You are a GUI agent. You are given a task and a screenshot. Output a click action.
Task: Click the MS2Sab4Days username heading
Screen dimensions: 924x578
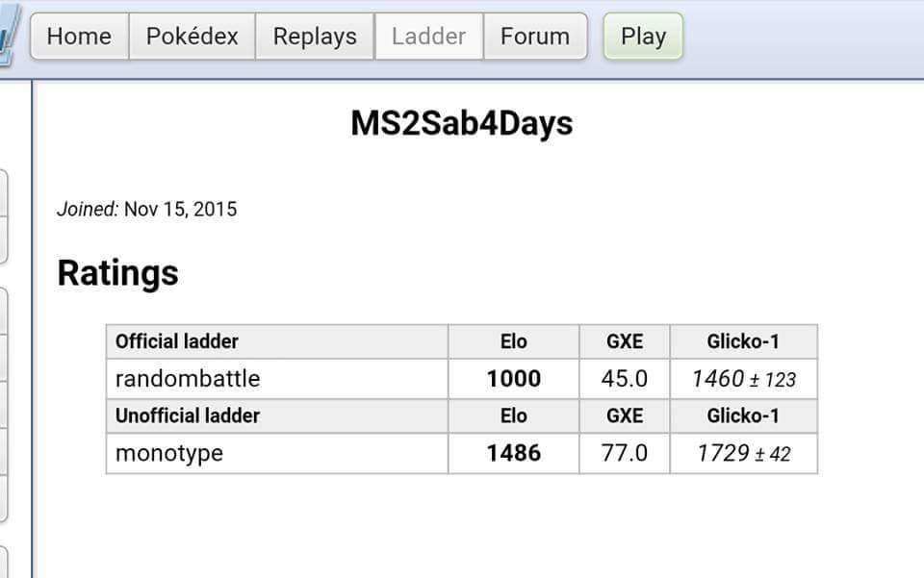pyautogui.click(x=462, y=123)
